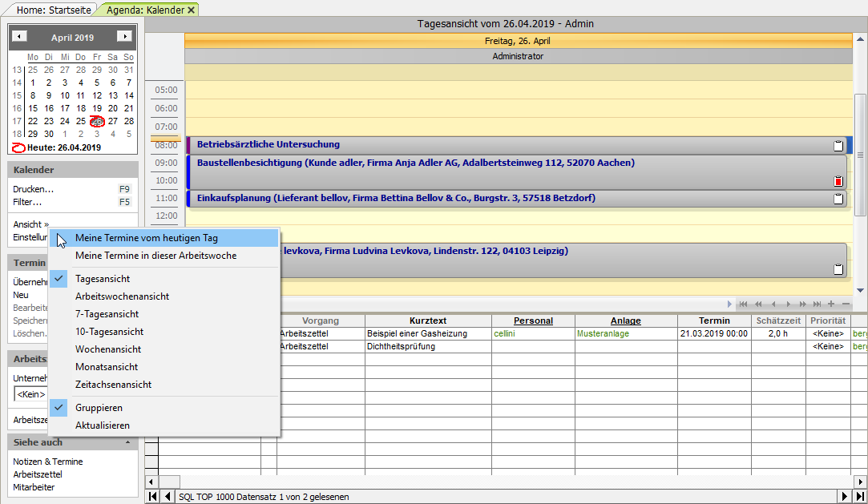Screen dimensions: 868x504
Task: Choose Meine Termine vom heutigen Tag
Action: pos(146,238)
